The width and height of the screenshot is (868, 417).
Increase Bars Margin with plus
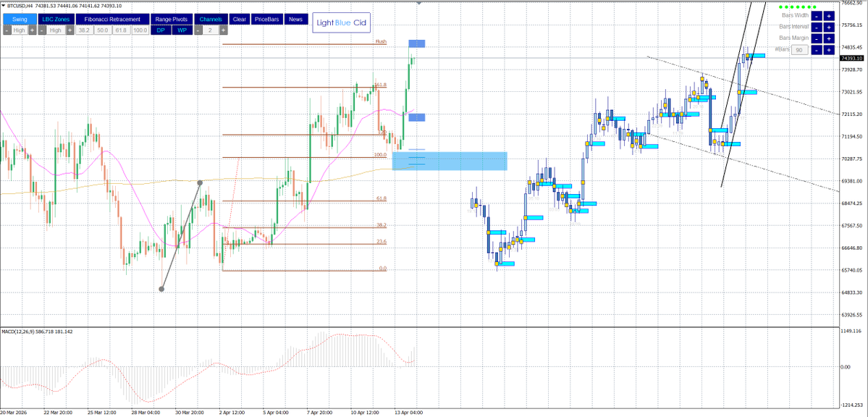[829, 38]
